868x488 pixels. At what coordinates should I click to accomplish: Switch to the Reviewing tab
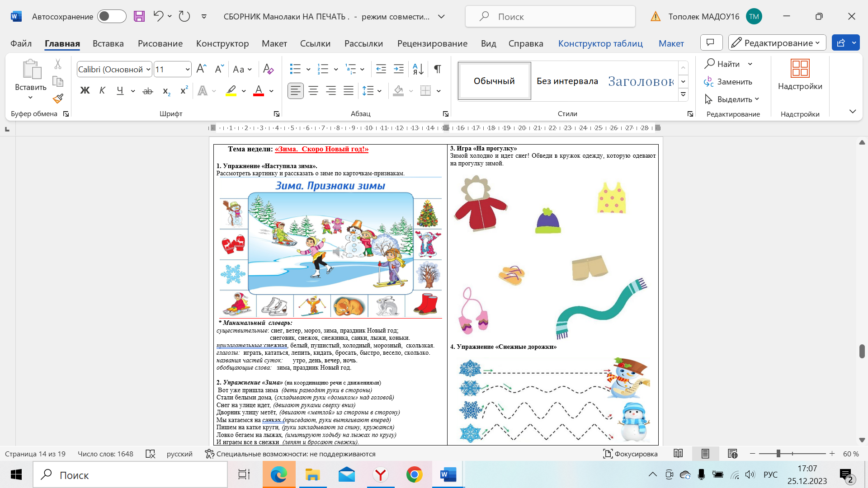432,43
